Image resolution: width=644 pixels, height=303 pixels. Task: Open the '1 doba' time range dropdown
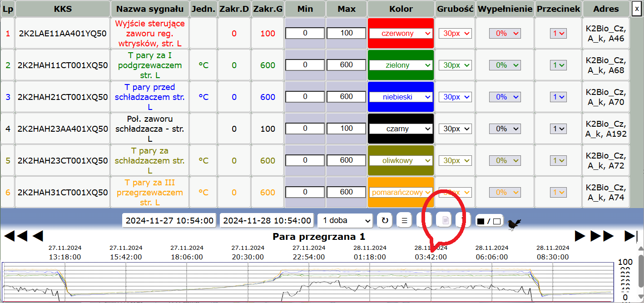coord(345,220)
